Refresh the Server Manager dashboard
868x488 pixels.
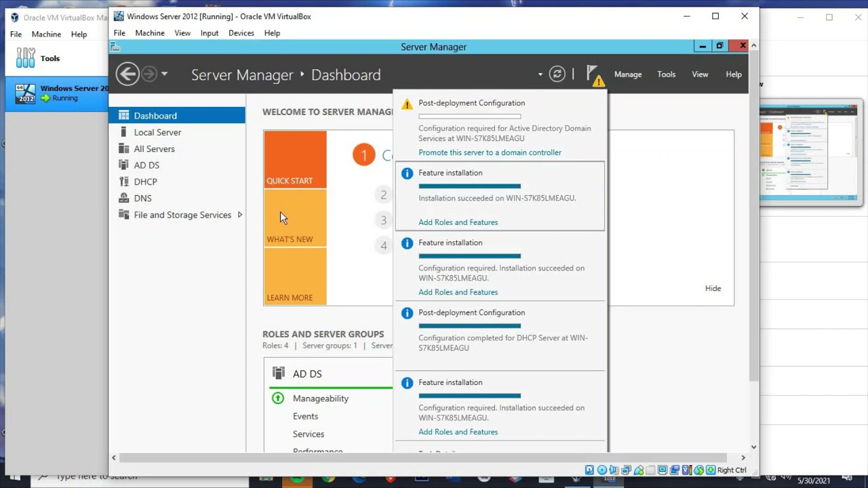tap(557, 74)
